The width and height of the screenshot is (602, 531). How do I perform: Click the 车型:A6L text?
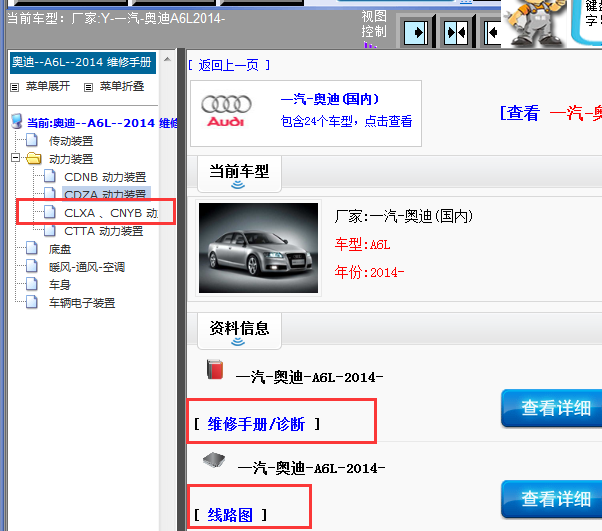click(x=362, y=245)
